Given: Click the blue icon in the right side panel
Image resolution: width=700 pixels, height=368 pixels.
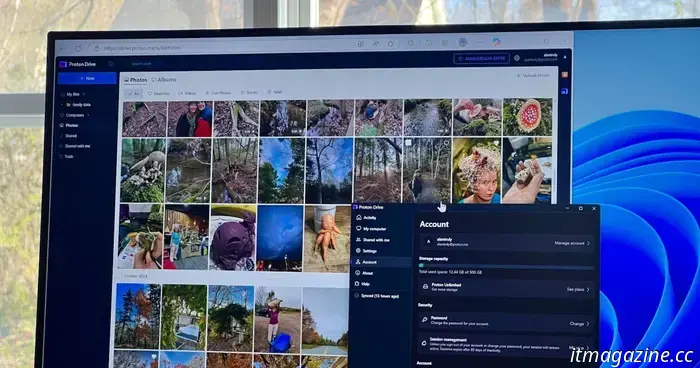Looking at the screenshot, I should coord(564,91).
